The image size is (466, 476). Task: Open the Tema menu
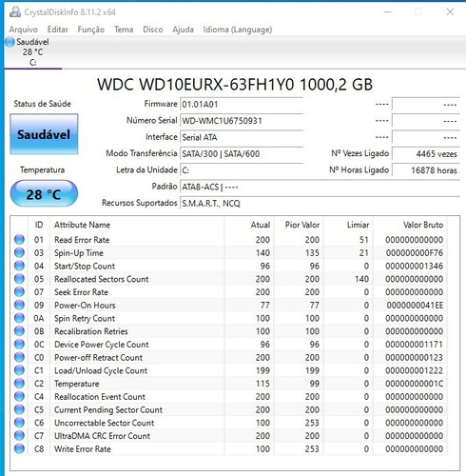[x=124, y=30]
